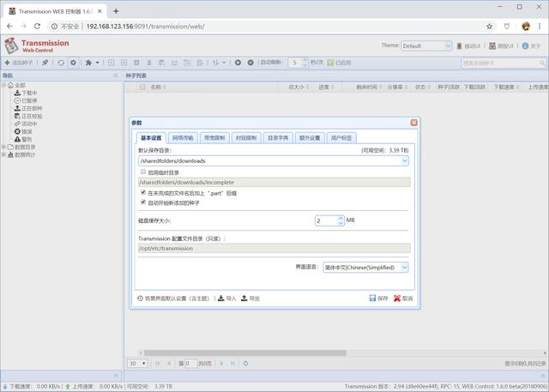549x392 pixels.
Task: Click the 导出 export button
Action: 250,299
